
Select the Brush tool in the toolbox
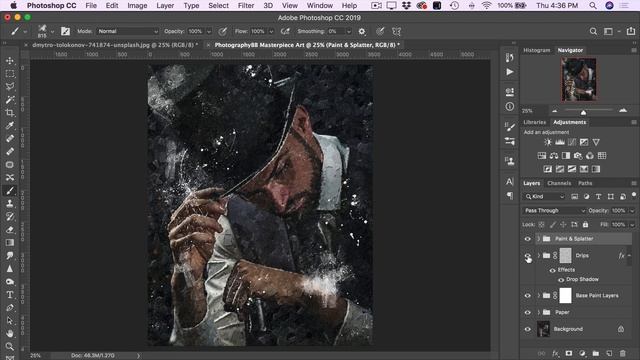10,191
